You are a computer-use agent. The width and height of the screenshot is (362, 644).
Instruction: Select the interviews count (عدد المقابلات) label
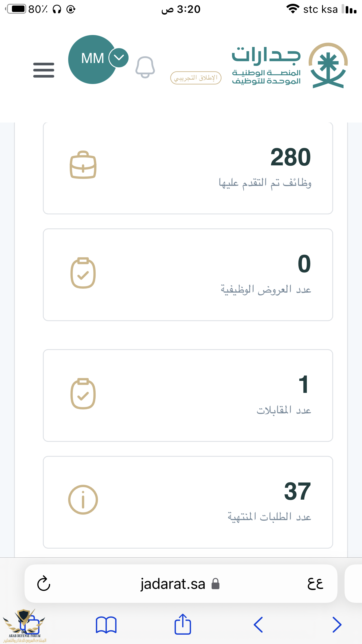[x=284, y=410]
